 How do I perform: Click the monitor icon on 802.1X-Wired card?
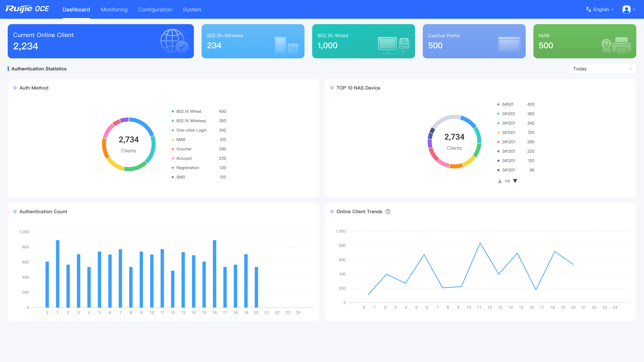pyautogui.click(x=394, y=46)
